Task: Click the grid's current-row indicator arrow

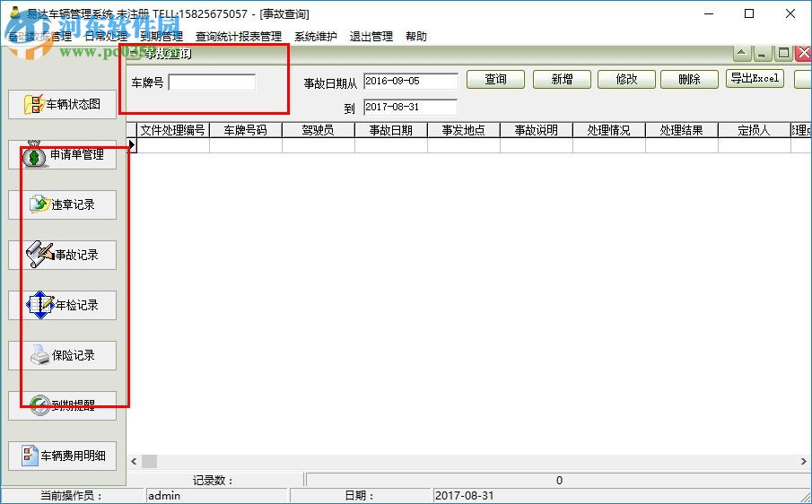Action: pyautogui.click(x=132, y=145)
